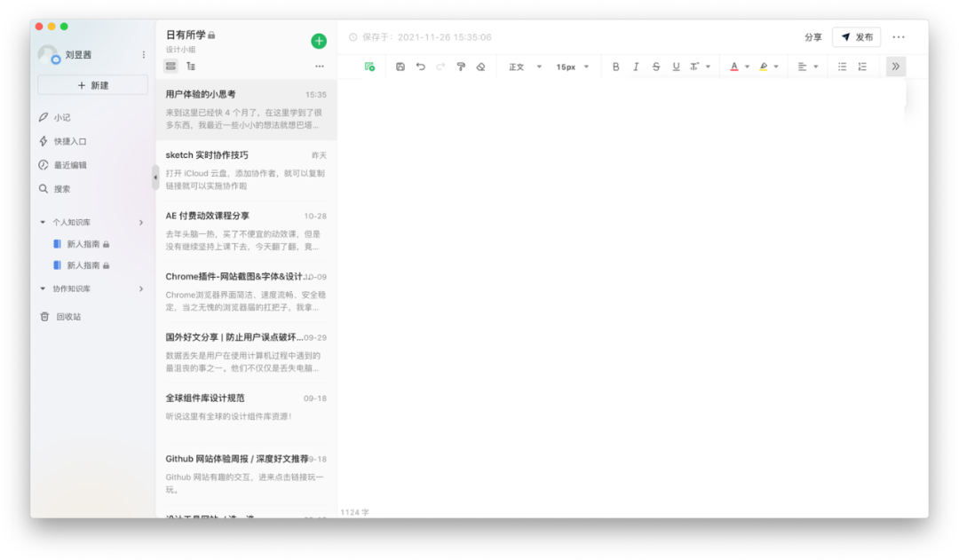Viewport: 959px width, 560px height.
Task: Open the Chrome插件 网站截图 note
Action: click(246, 292)
